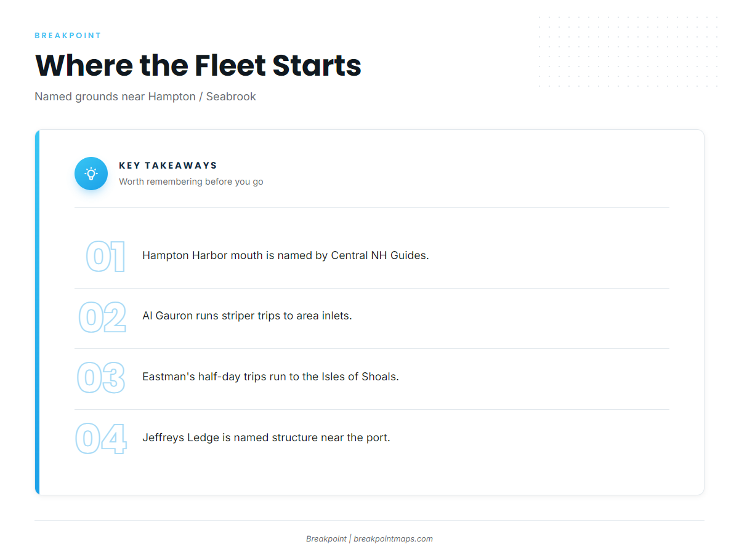Image resolution: width=739 pixels, height=560 pixels.
Task: Click the KEY TAKEAWAYS heading
Action: pyautogui.click(x=168, y=166)
